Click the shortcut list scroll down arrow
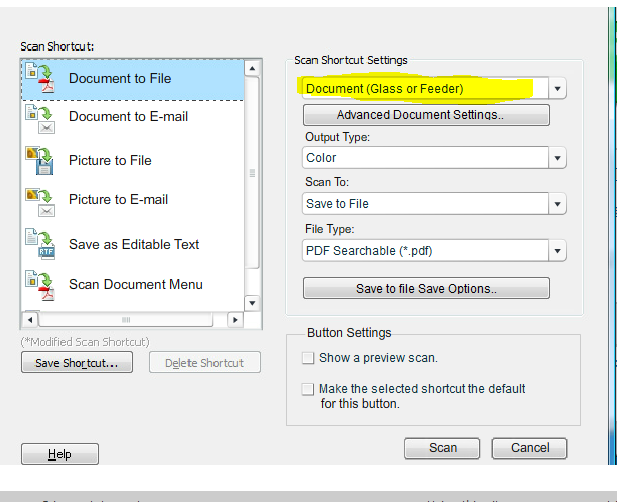This screenshot has width=617, height=502. [x=252, y=301]
